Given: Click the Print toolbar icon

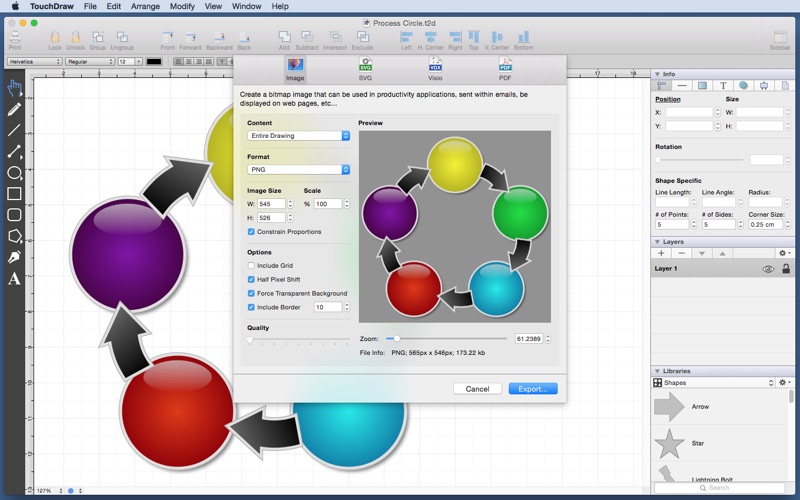Looking at the screenshot, I should [15, 38].
